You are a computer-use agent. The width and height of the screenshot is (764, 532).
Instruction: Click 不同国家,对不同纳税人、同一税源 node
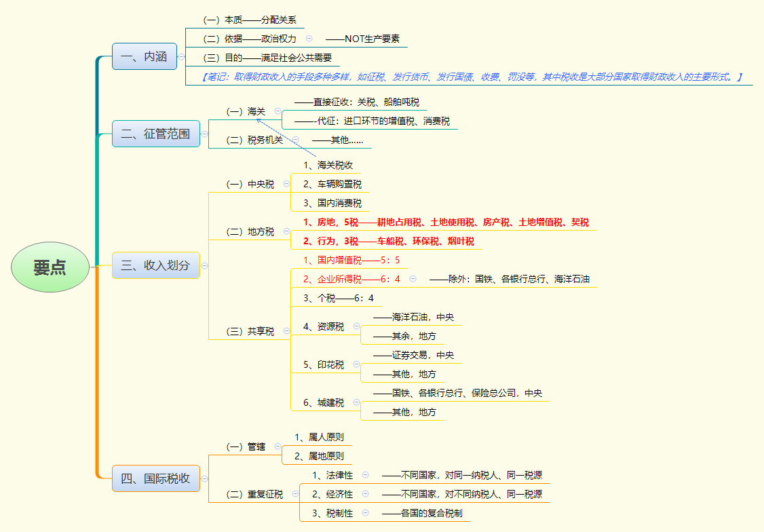462,494
